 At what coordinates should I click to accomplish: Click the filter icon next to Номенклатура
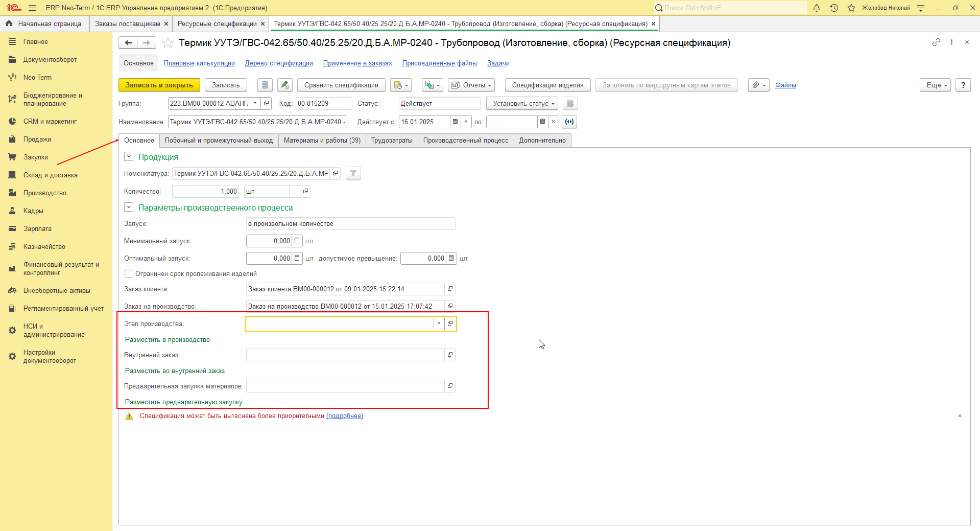point(353,174)
